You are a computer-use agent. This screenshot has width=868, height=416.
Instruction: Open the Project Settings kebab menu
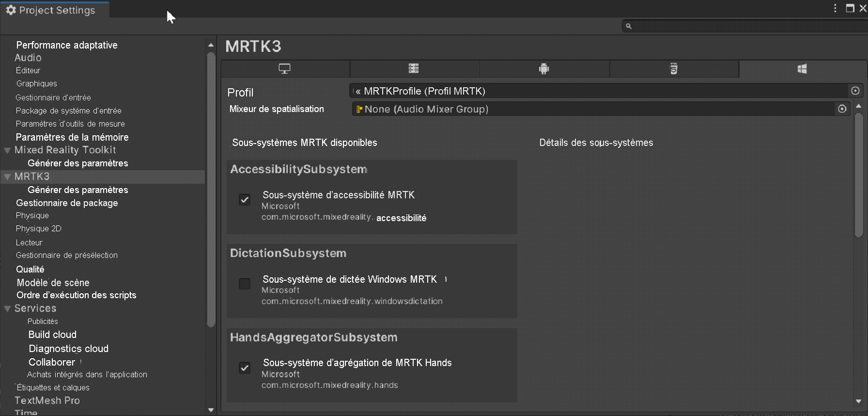tap(835, 8)
